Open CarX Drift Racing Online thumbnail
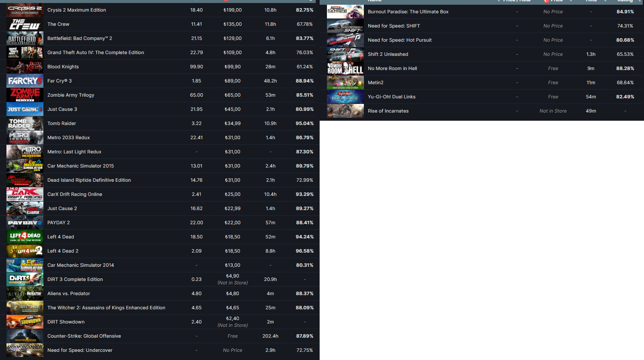This screenshot has height=360, width=644. click(25, 194)
